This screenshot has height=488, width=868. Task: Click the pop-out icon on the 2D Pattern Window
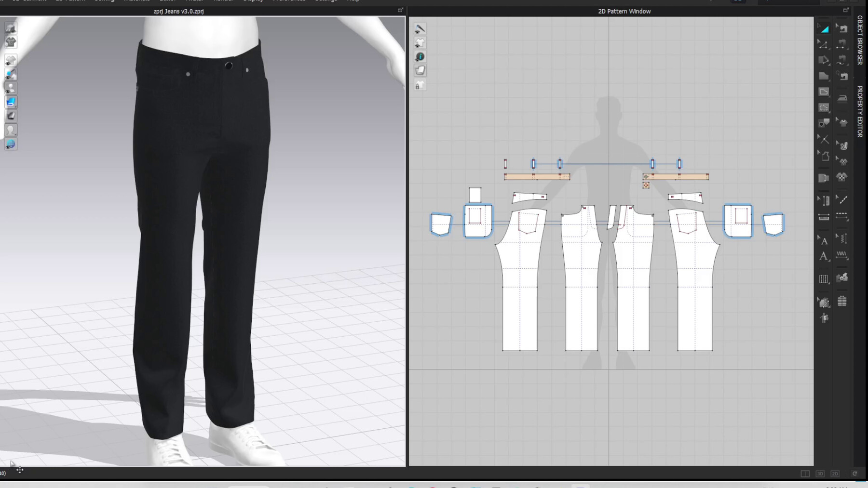tap(846, 9)
